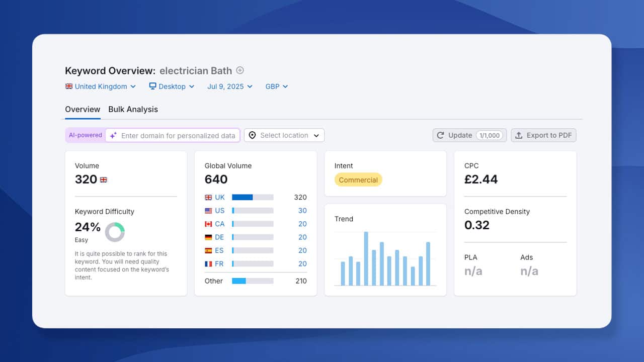This screenshot has height=362, width=644.
Task: Click the ES volume value 20
Action: [x=302, y=250]
